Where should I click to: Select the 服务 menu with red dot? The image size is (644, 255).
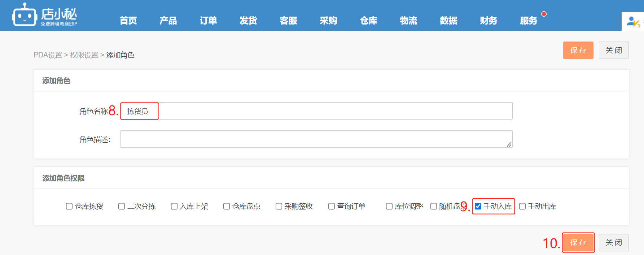(x=529, y=21)
